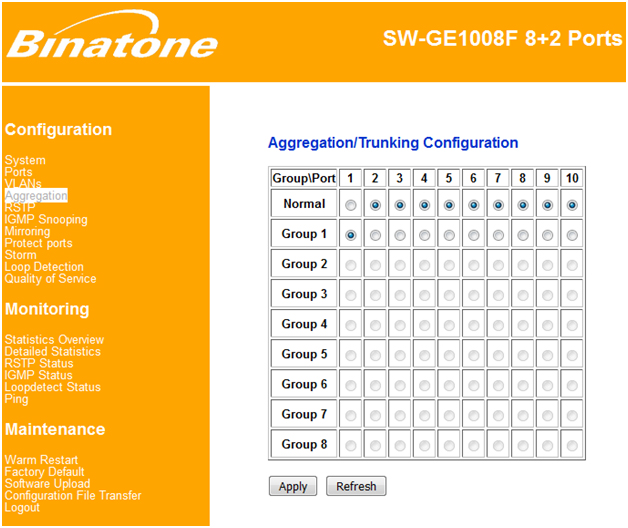Screen dimensions: 628x528
Task: Open the VLANs configuration link
Action: pyautogui.click(x=23, y=184)
